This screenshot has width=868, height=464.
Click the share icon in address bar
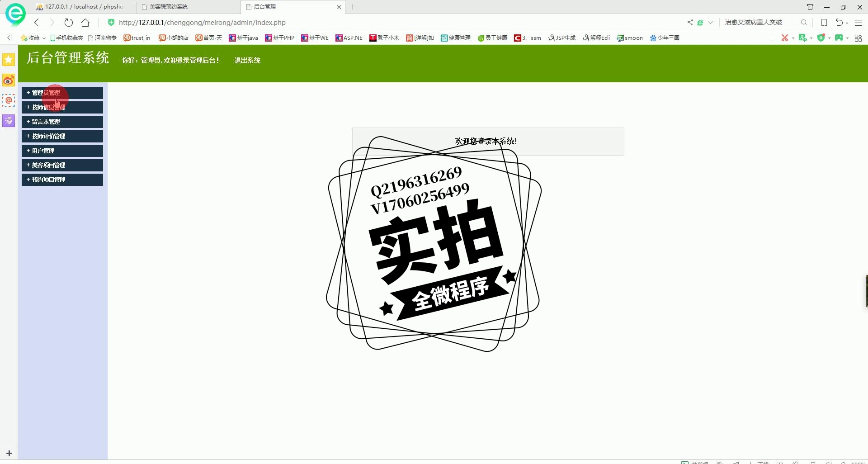pos(690,22)
